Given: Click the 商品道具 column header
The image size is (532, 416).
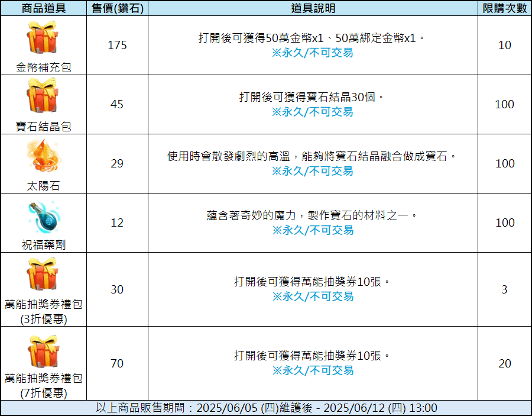Looking at the screenshot, I should coord(43,8).
